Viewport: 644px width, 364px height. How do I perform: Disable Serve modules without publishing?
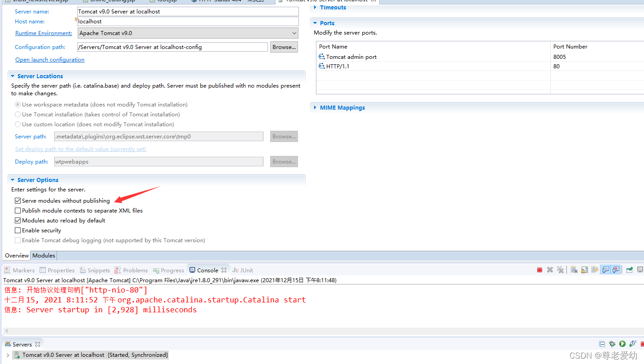[18, 200]
